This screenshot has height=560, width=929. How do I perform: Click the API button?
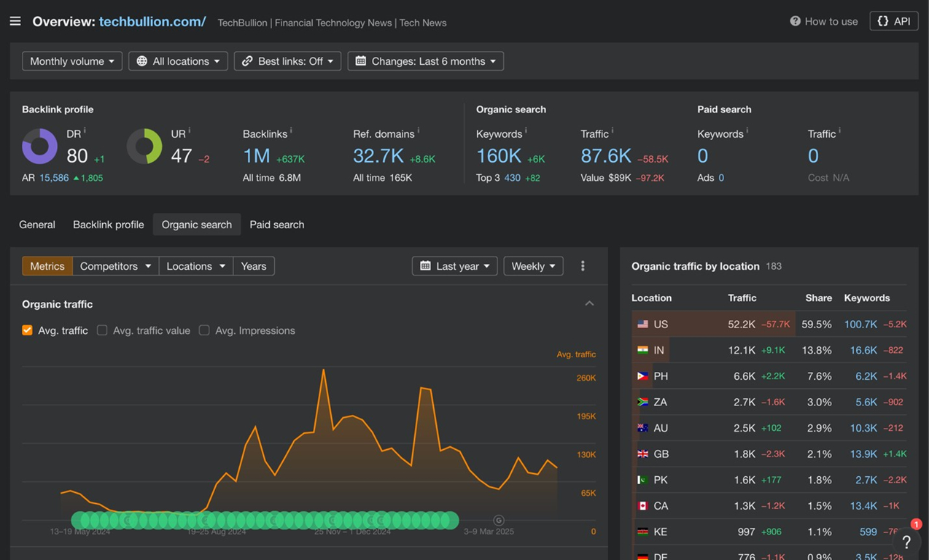pyautogui.click(x=894, y=21)
